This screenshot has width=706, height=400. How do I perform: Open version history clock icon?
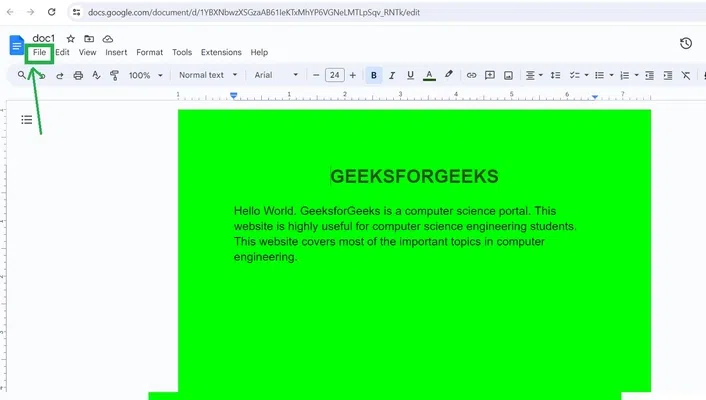pos(686,43)
